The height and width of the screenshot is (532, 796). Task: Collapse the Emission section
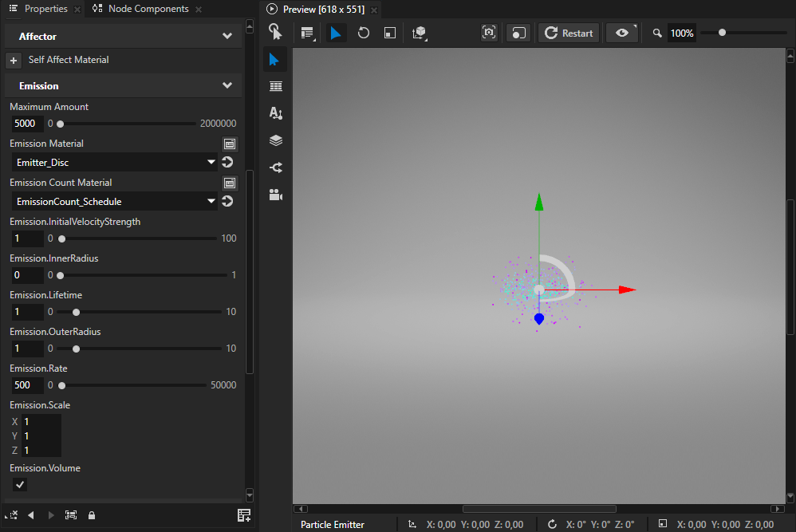click(227, 85)
